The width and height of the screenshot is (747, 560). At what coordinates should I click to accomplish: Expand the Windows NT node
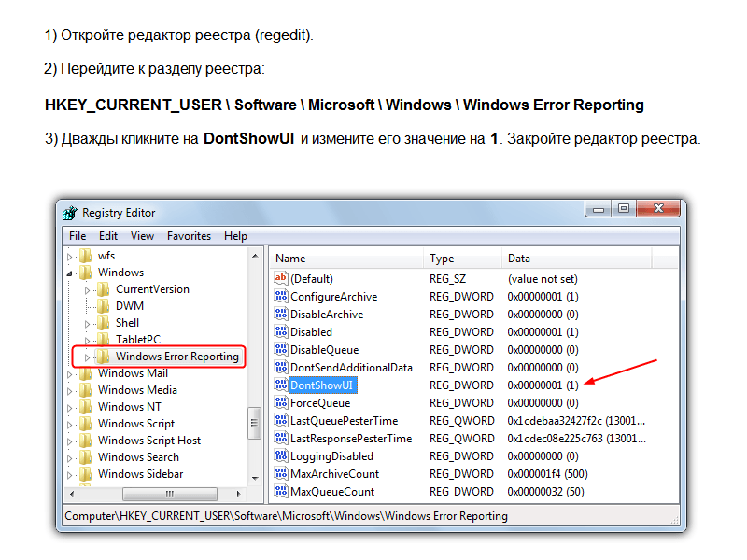click(x=69, y=408)
